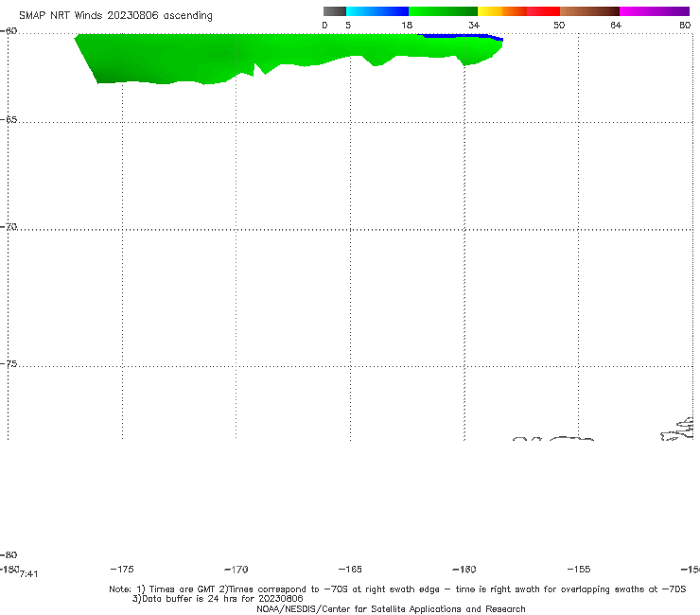Click the '-170' longitude label
The image size is (700, 615).
(236, 569)
